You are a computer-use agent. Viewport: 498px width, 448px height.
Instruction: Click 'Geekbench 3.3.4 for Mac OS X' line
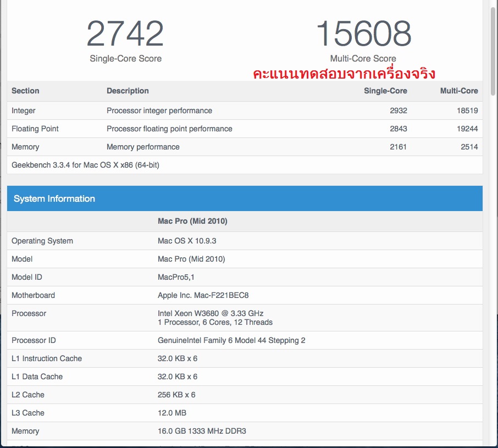(x=85, y=165)
